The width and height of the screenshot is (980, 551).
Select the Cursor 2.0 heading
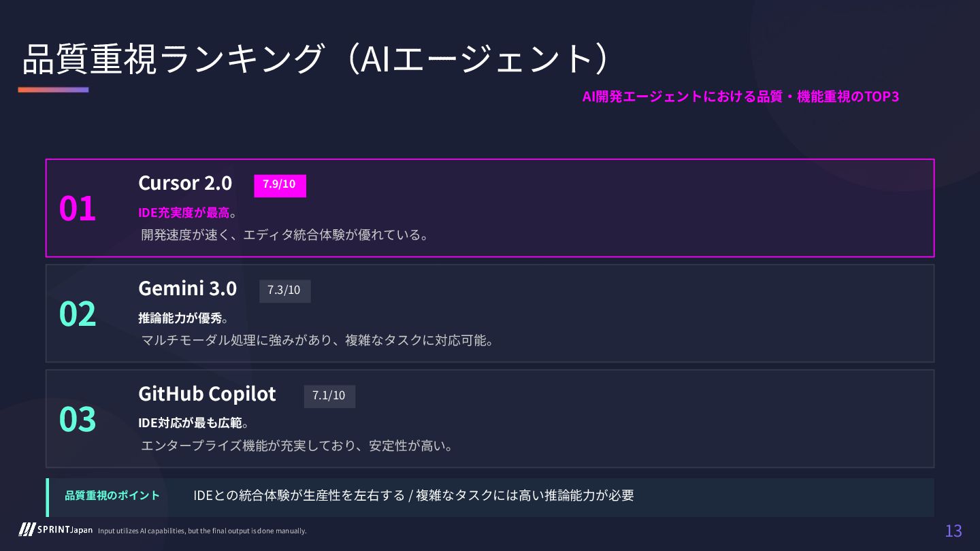click(x=185, y=183)
